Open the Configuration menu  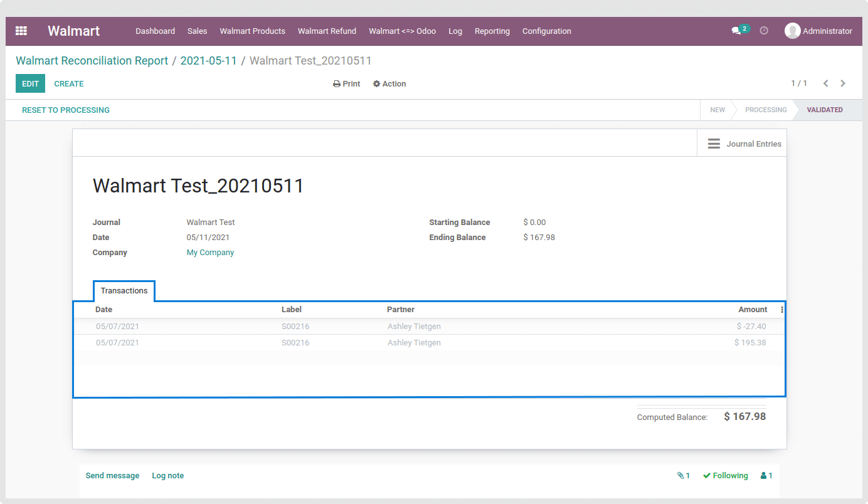tap(547, 31)
